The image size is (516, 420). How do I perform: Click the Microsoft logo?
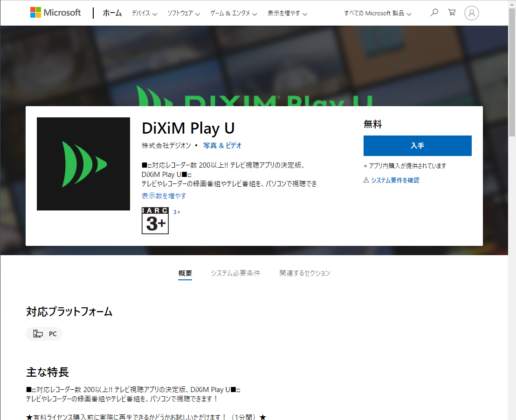(55, 13)
